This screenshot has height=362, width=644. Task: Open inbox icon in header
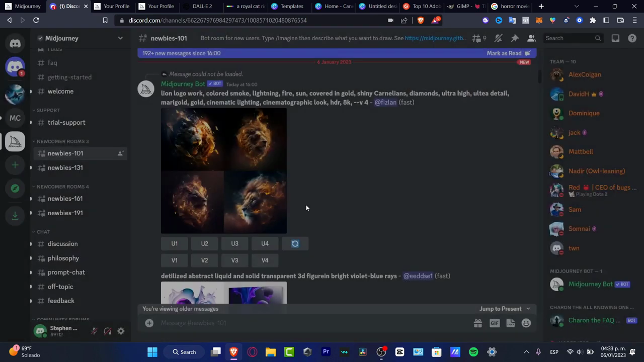(x=615, y=38)
